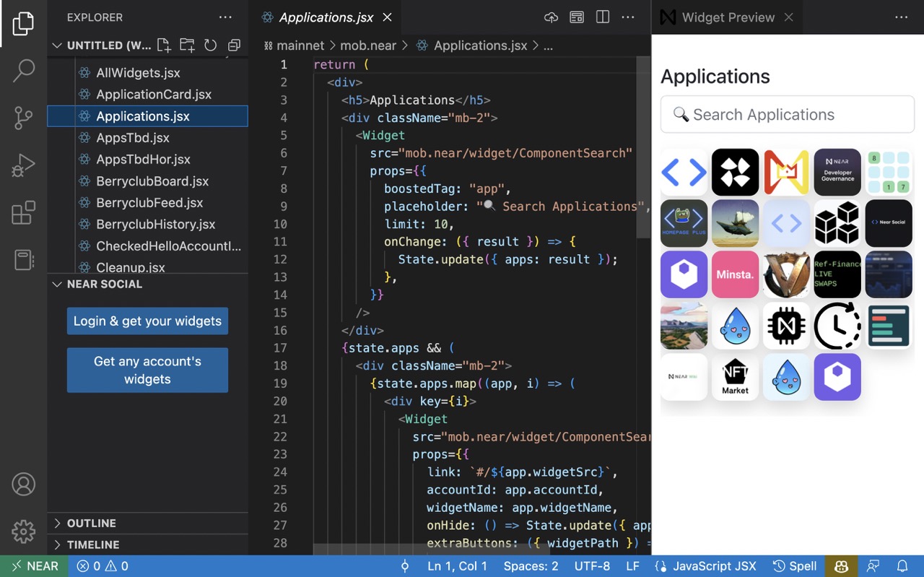Click the editor vertical scrollbar
This screenshot has width=924, height=577.
pyautogui.click(x=643, y=148)
